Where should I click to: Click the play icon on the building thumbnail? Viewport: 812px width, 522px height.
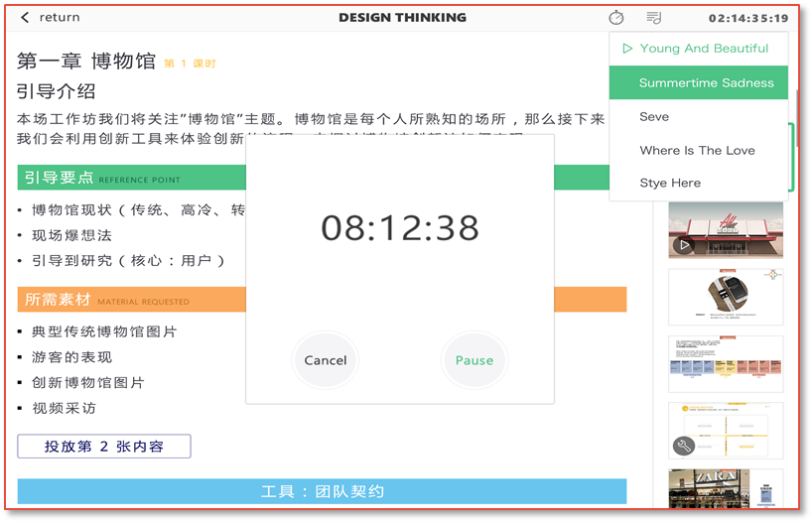pos(682,245)
